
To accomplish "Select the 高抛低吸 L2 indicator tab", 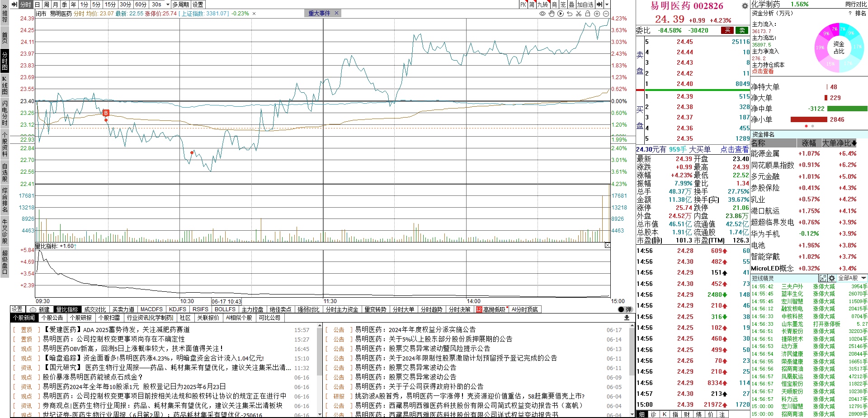I will click(x=491, y=309).
